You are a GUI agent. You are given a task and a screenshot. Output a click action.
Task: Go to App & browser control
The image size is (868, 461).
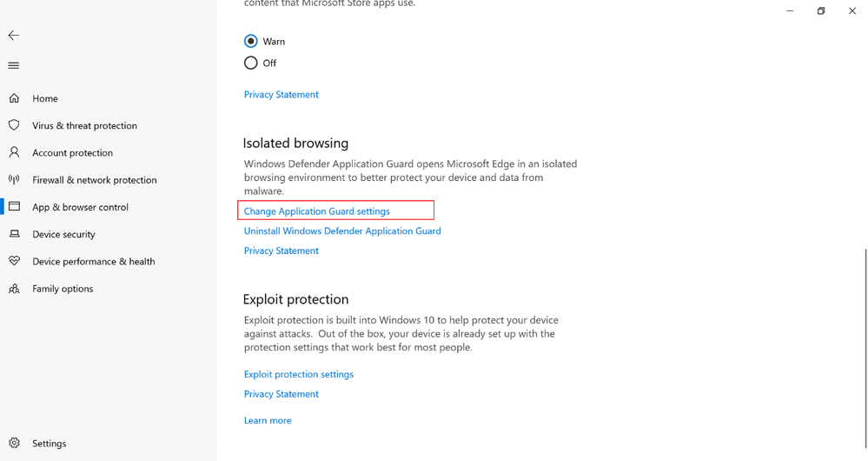click(80, 207)
